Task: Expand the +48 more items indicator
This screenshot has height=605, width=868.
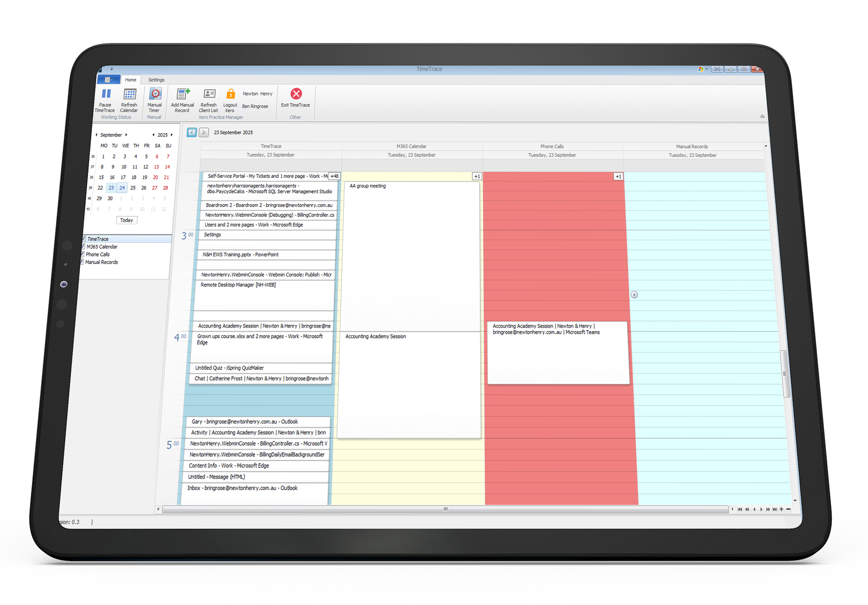Action: (x=334, y=176)
